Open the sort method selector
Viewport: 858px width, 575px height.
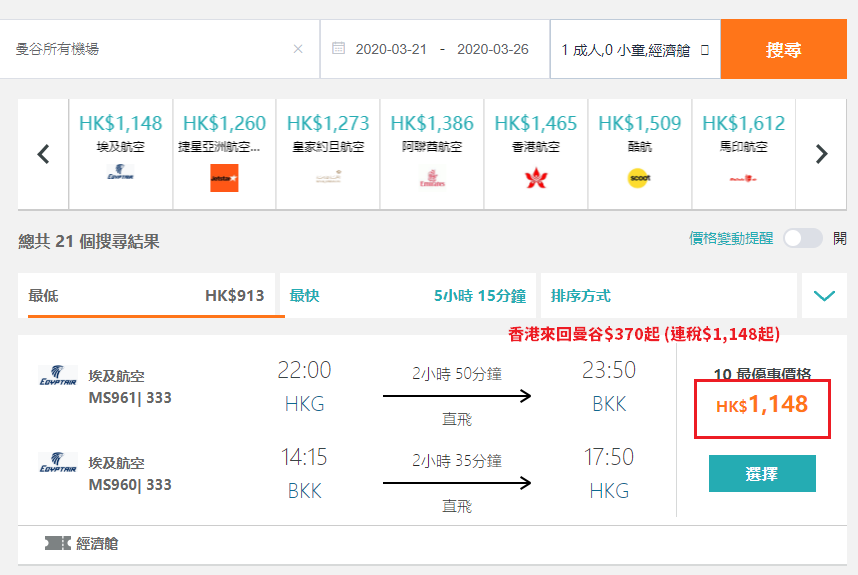coord(669,296)
